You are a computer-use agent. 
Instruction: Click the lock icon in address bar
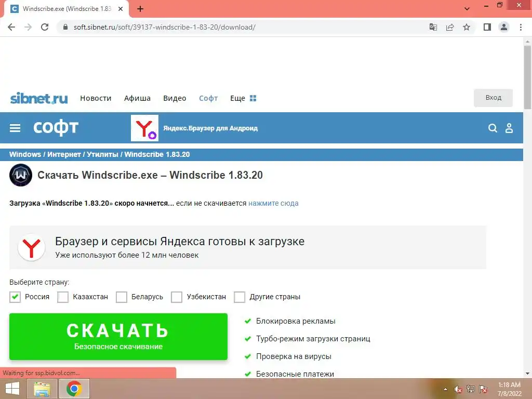click(66, 27)
